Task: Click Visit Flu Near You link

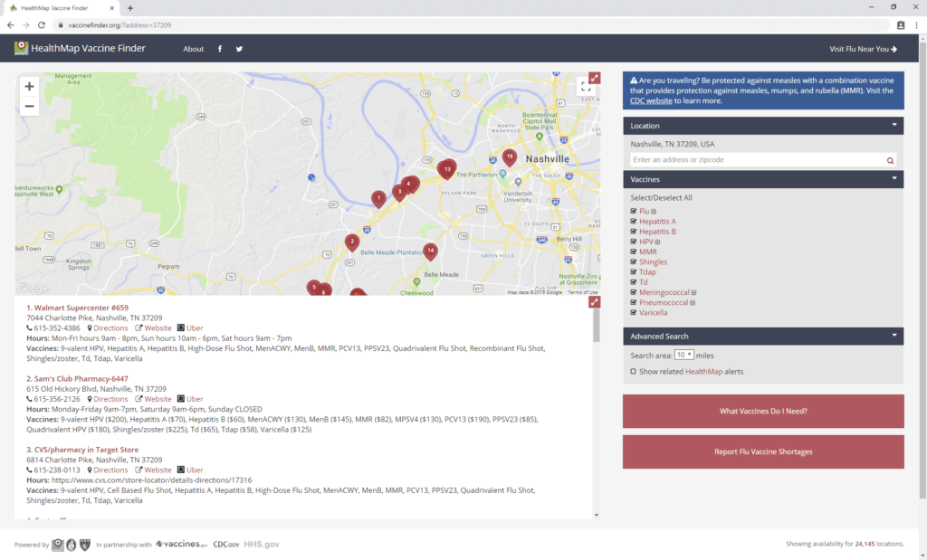Action: (863, 49)
